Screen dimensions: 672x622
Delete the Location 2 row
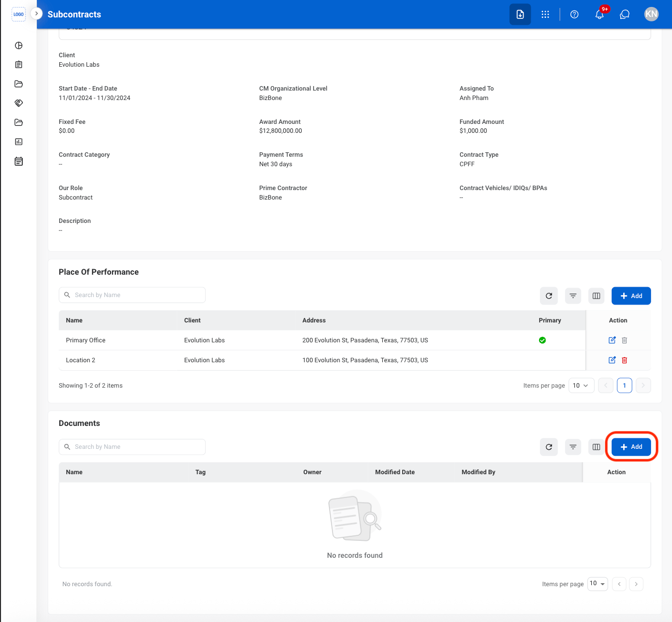tap(625, 360)
